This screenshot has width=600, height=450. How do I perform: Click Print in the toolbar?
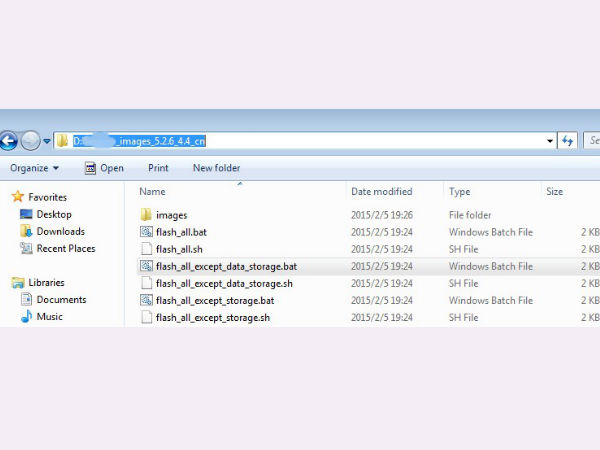point(158,168)
